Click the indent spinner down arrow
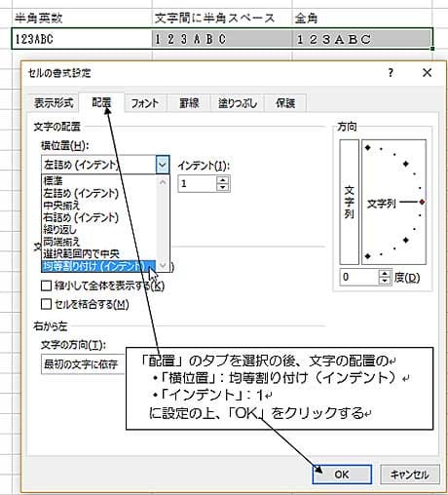 point(223,187)
